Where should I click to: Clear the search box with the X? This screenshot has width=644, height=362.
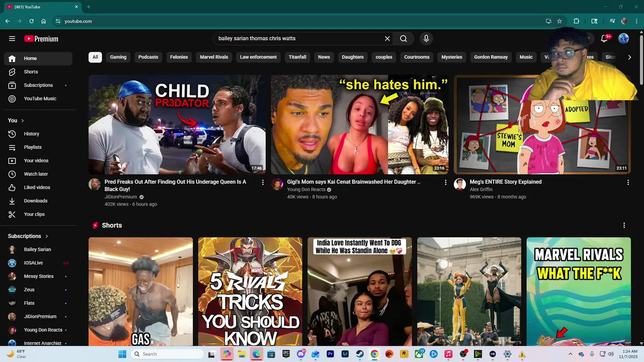(x=387, y=39)
